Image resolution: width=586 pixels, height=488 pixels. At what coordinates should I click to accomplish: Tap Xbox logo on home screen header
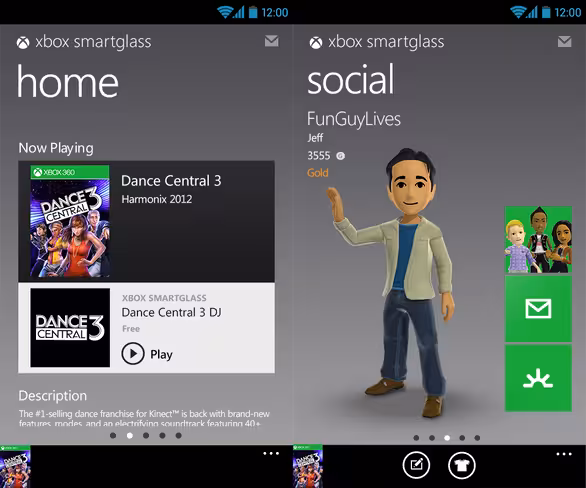pos(23,43)
